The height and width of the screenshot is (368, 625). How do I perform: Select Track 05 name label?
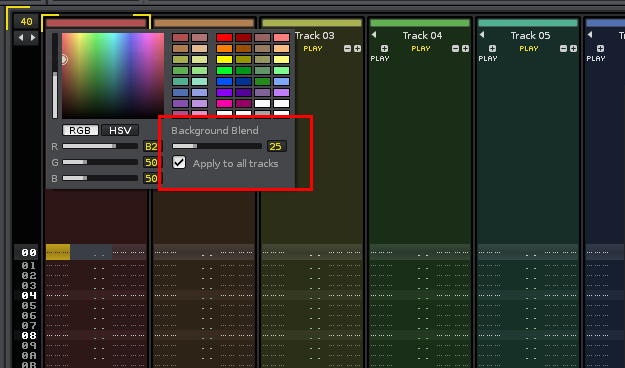click(531, 35)
